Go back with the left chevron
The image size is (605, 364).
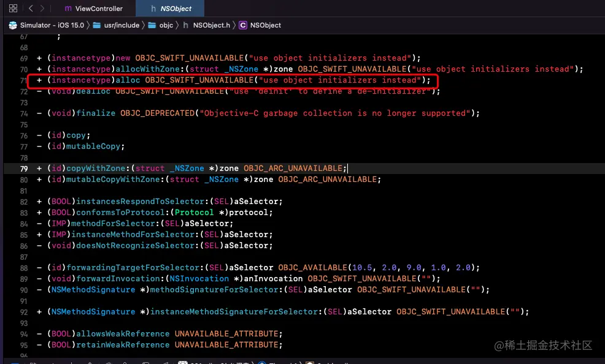31,8
